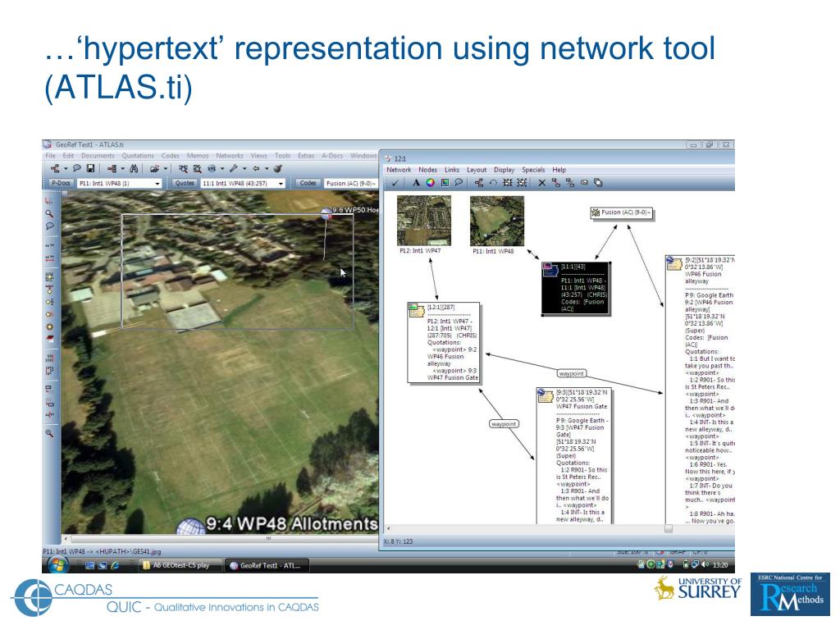
Task: Click the X remove icon in network toolbar
Action: pyautogui.click(x=541, y=183)
